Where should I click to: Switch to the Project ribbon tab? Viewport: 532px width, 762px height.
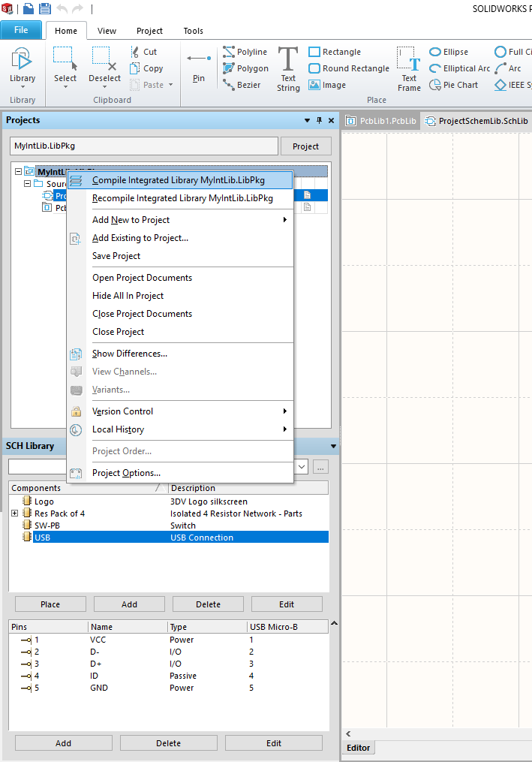[x=149, y=31]
